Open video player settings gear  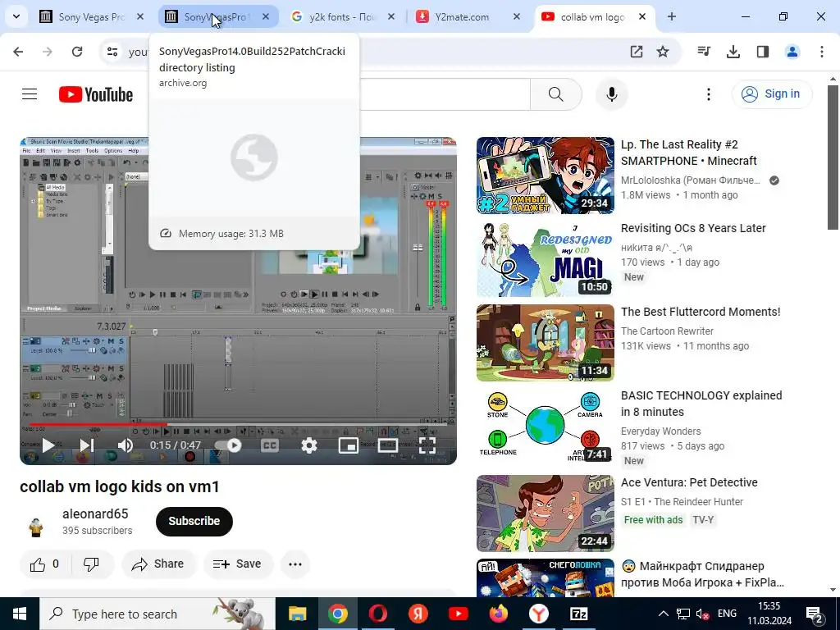(x=309, y=445)
